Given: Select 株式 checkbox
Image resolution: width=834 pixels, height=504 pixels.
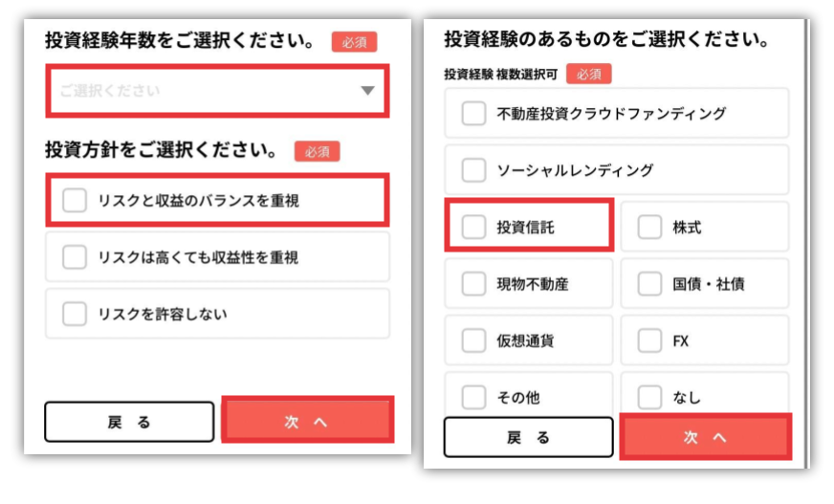Looking at the screenshot, I should [649, 227].
